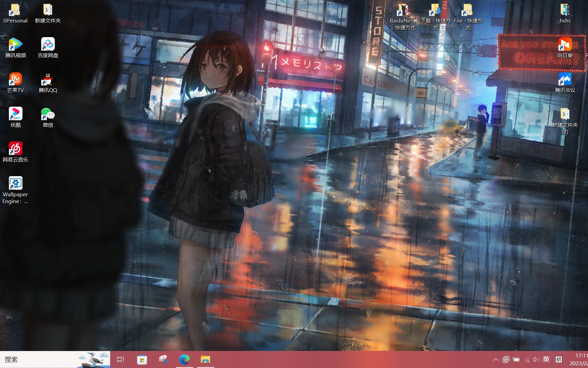Open 新建文件夹 (2) folder
The width and height of the screenshot is (588, 368).
(x=565, y=121)
